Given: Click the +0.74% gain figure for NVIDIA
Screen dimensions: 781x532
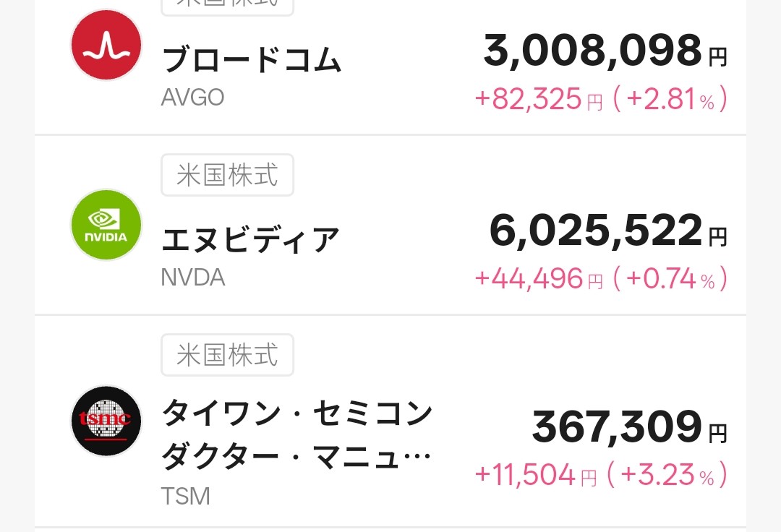Looking at the screenshot, I should [673, 278].
